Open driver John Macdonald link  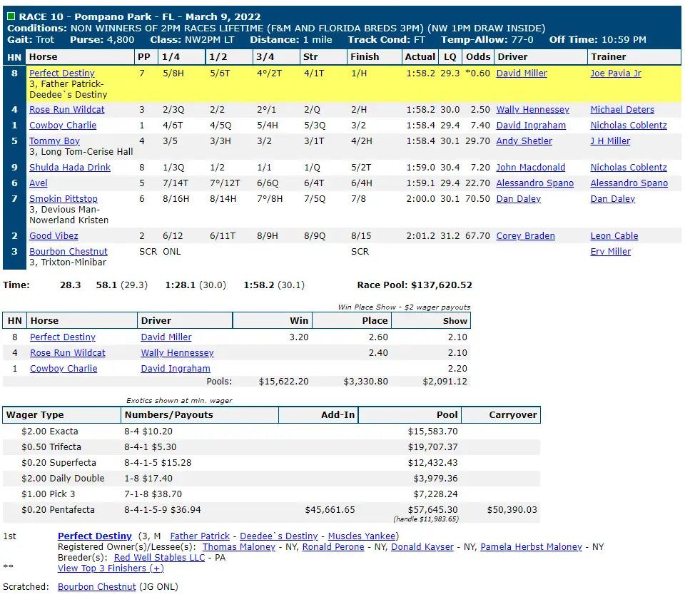pyautogui.click(x=531, y=168)
